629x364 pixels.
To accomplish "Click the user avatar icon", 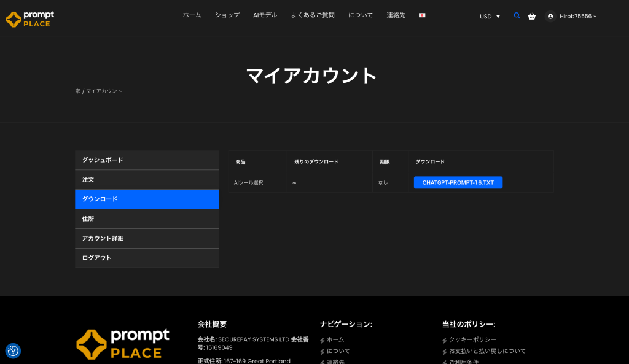I will coord(550,17).
